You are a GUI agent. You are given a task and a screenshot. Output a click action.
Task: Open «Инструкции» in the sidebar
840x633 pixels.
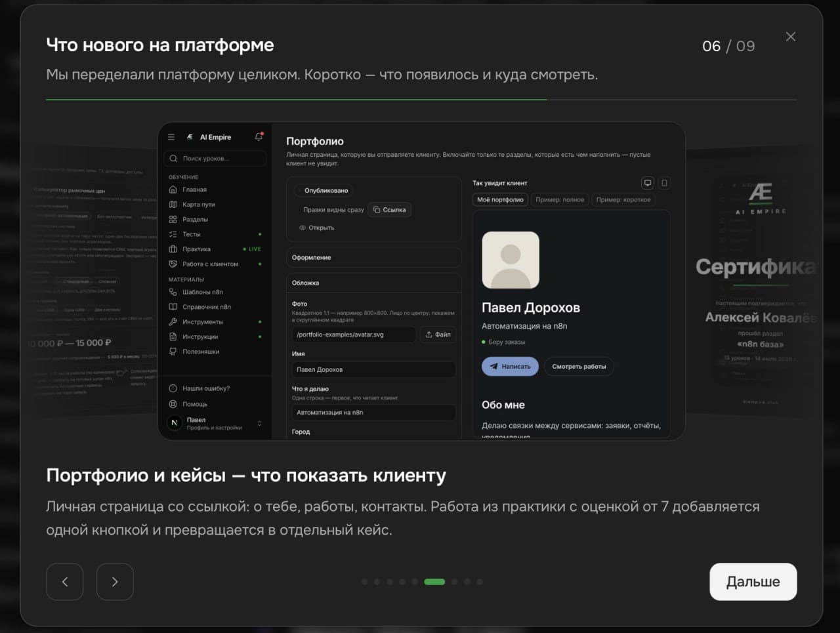[x=215, y=337]
